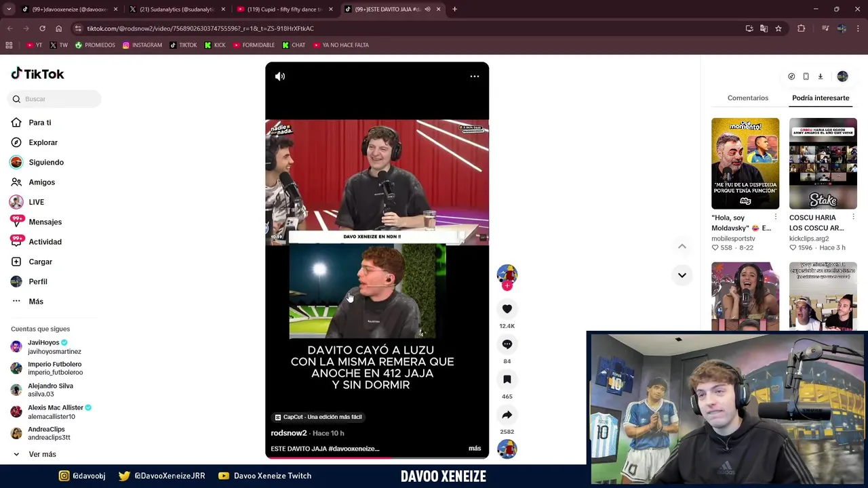The height and width of the screenshot is (488, 868).
Task: Open options for the COSCU HARIA video
Action: click(853, 217)
